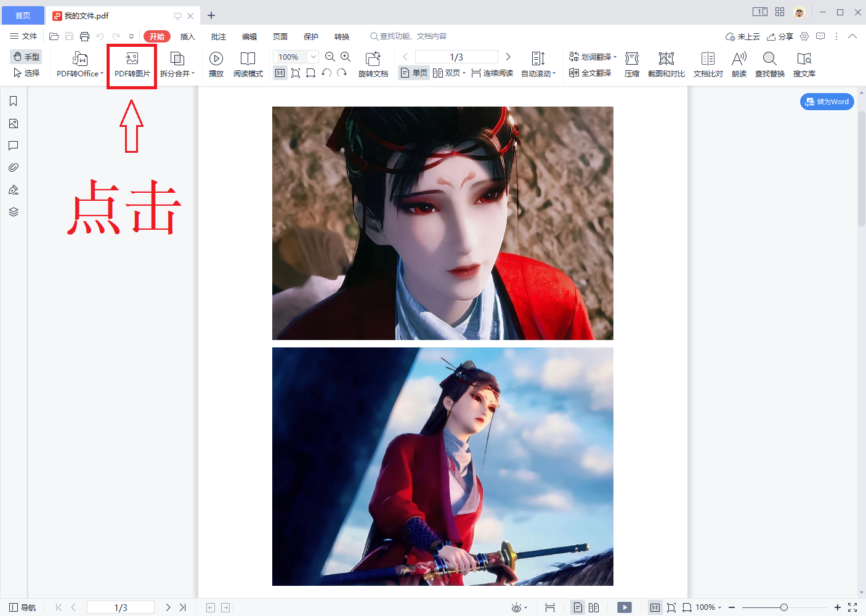Switch to the 页面 ribbon tab

click(280, 36)
